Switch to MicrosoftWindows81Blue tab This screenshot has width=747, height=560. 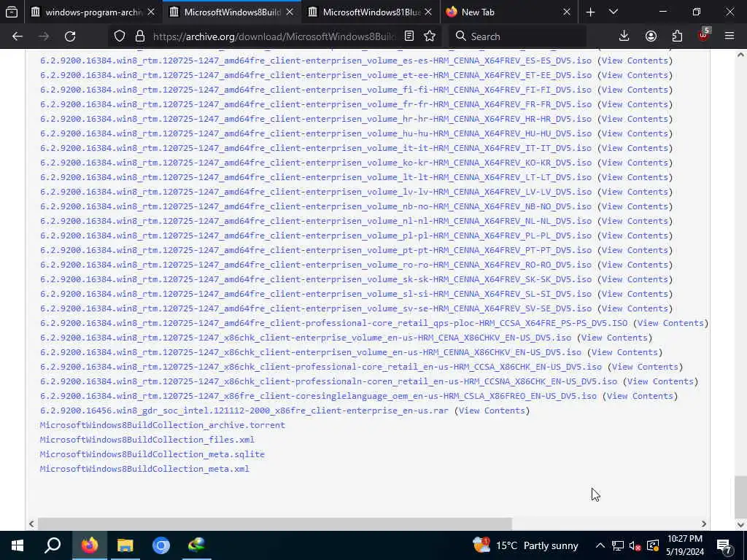coord(371,12)
